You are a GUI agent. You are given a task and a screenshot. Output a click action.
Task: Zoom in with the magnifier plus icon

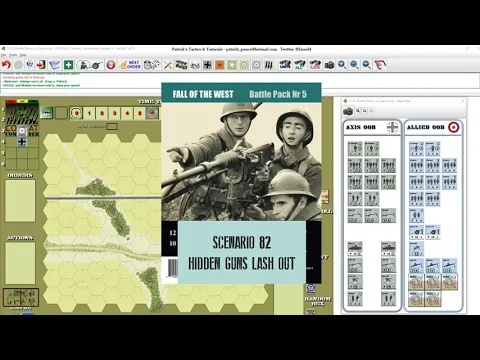click(342, 65)
